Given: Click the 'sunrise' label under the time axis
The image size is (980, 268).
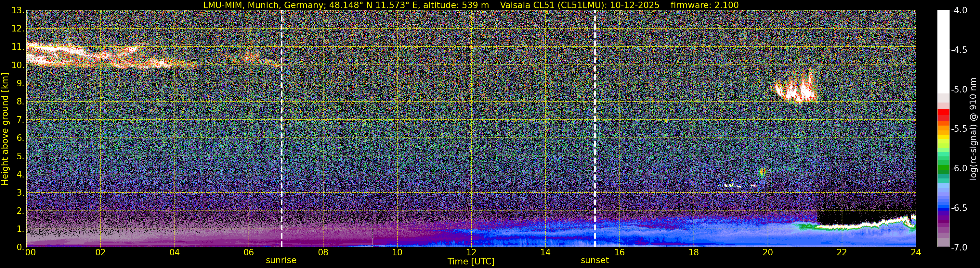Looking at the screenshot, I should tap(281, 261).
